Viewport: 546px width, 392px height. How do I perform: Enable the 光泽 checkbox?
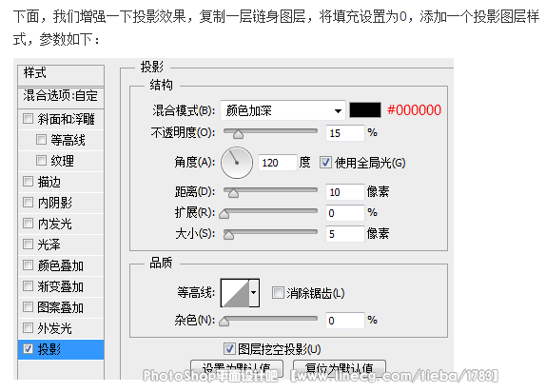click(28, 245)
